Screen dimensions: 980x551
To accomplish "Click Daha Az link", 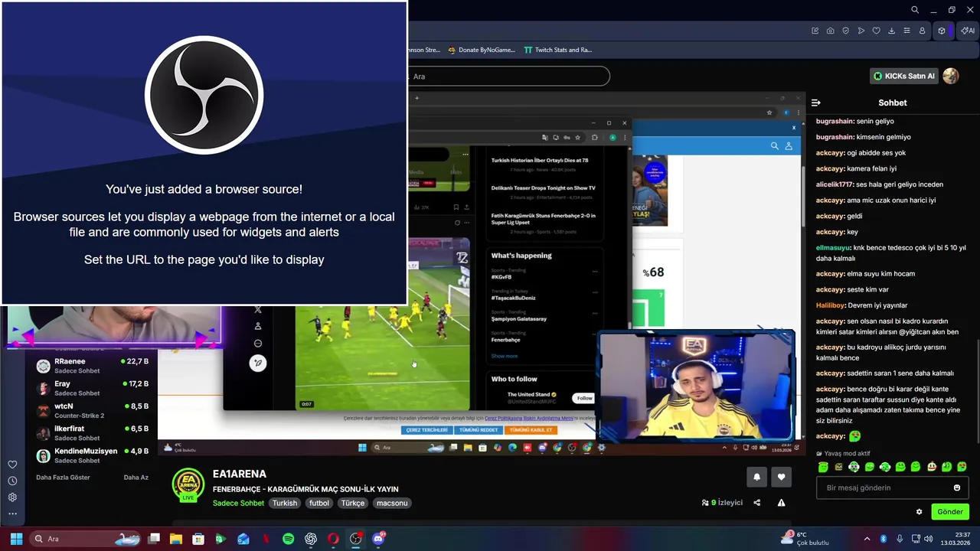I will click(136, 478).
